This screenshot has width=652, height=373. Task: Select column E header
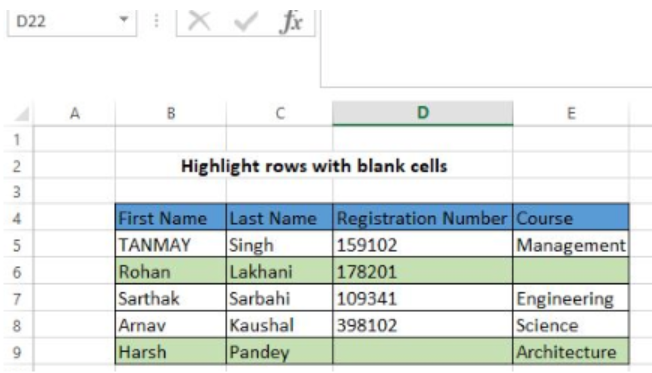(571, 114)
